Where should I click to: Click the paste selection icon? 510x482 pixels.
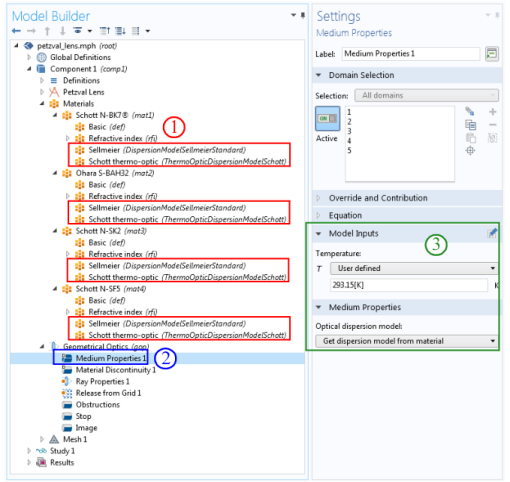470,138
